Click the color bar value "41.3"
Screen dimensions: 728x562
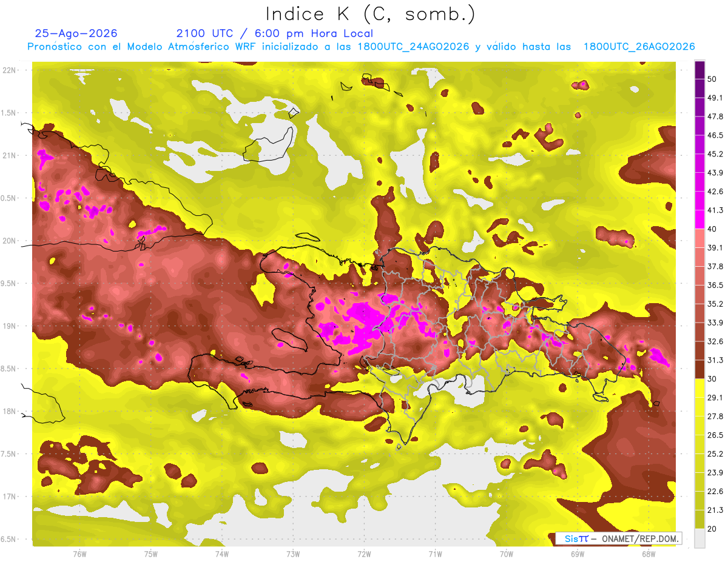(x=715, y=210)
